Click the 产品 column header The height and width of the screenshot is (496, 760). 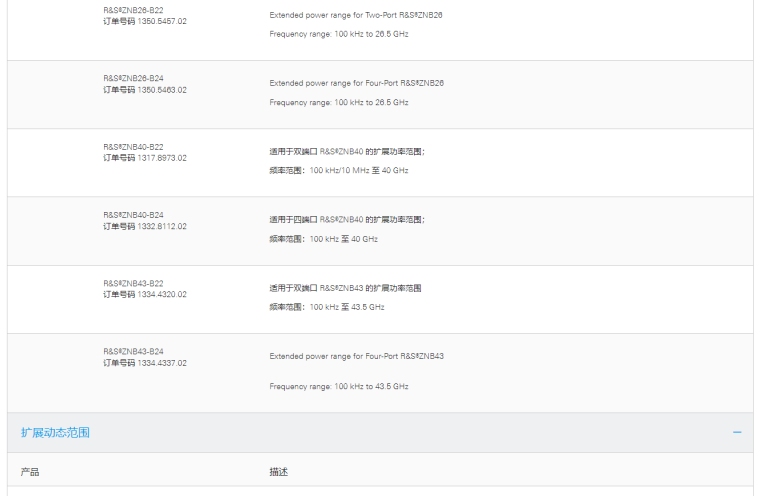[30, 471]
